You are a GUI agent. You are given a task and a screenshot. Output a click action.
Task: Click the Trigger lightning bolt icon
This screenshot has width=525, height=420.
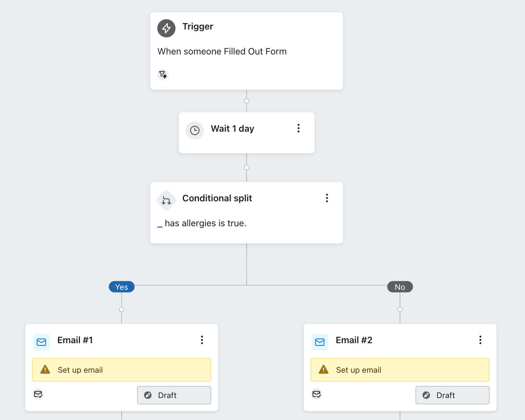(x=166, y=28)
